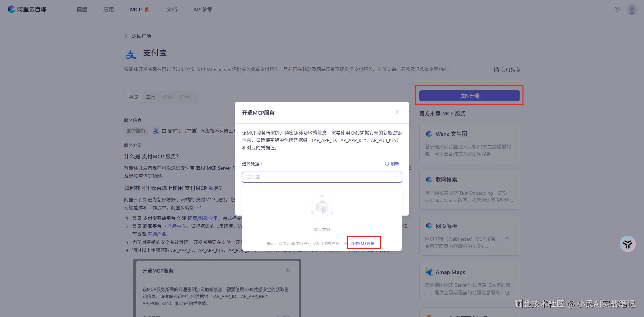
Task: Open the 联网搜索 service card title
Action: point(446,180)
